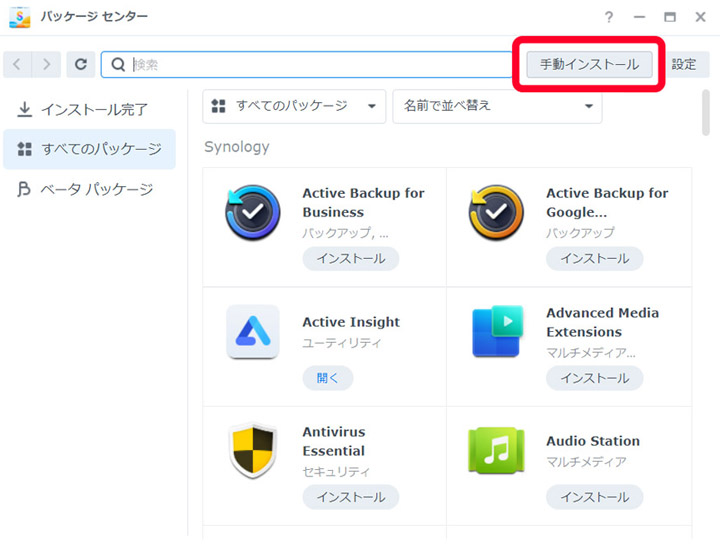720x544 pixels.
Task: Select ベータ パッケージ in the sidebar
Action: tap(90, 189)
